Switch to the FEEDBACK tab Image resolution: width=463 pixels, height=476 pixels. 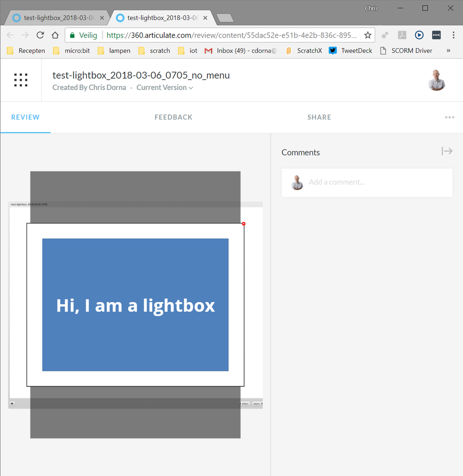pyautogui.click(x=174, y=117)
